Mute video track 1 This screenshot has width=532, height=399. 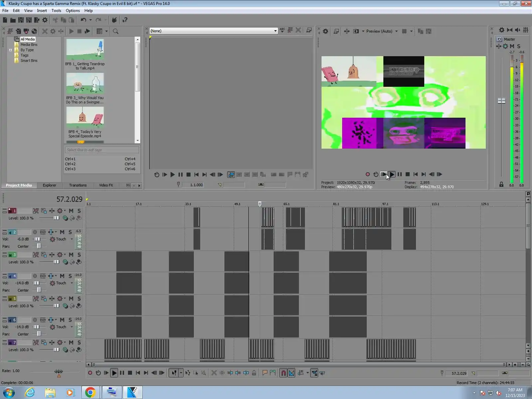point(71,211)
